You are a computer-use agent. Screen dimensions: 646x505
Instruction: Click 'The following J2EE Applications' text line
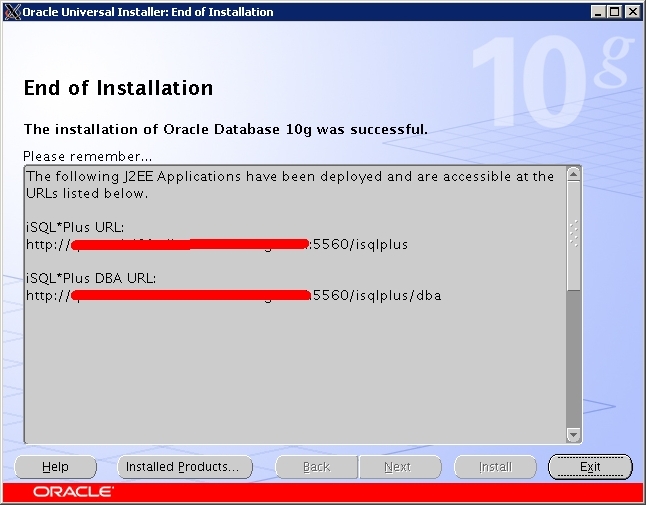tap(290, 177)
